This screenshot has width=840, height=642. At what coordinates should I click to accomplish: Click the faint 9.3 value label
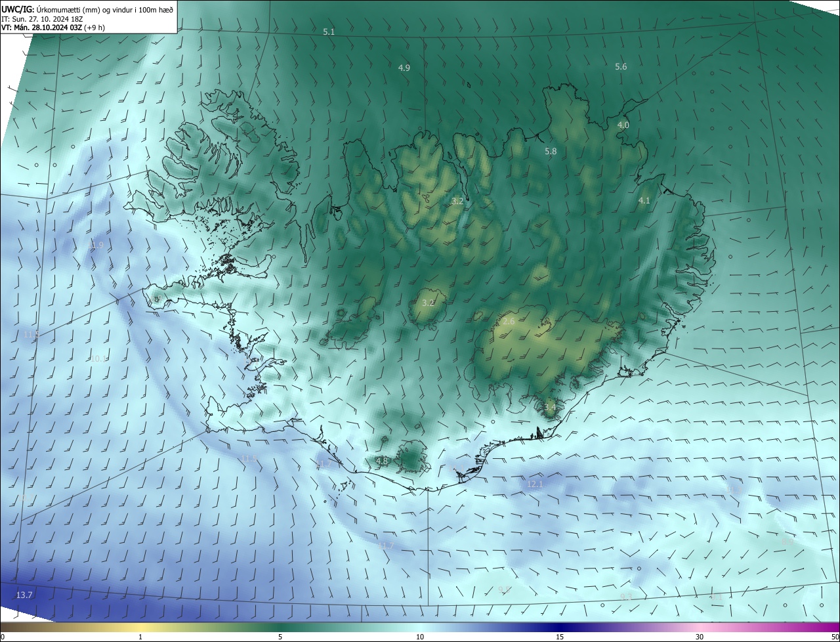626,597
